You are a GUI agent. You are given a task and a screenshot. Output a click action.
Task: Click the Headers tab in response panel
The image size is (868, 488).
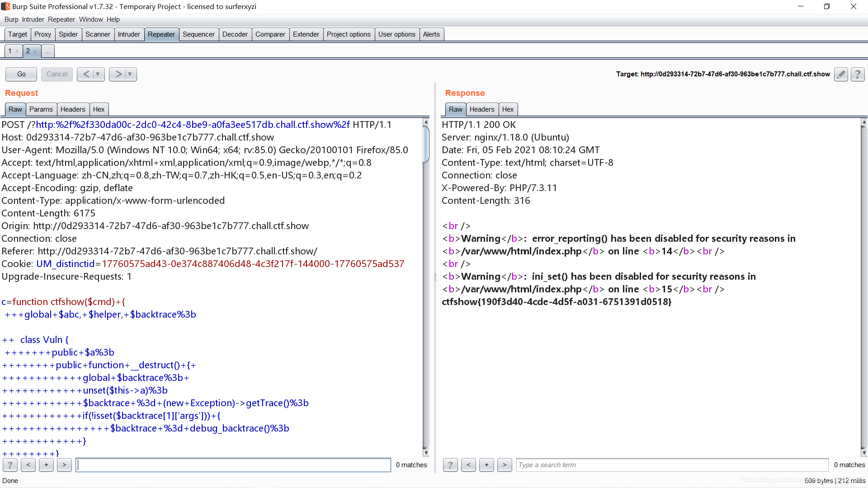coord(481,109)
